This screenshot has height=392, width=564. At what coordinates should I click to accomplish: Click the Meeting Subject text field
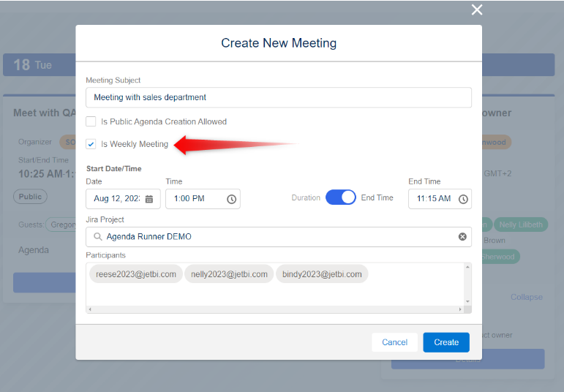pyautogui.click(x=279, y=97)
